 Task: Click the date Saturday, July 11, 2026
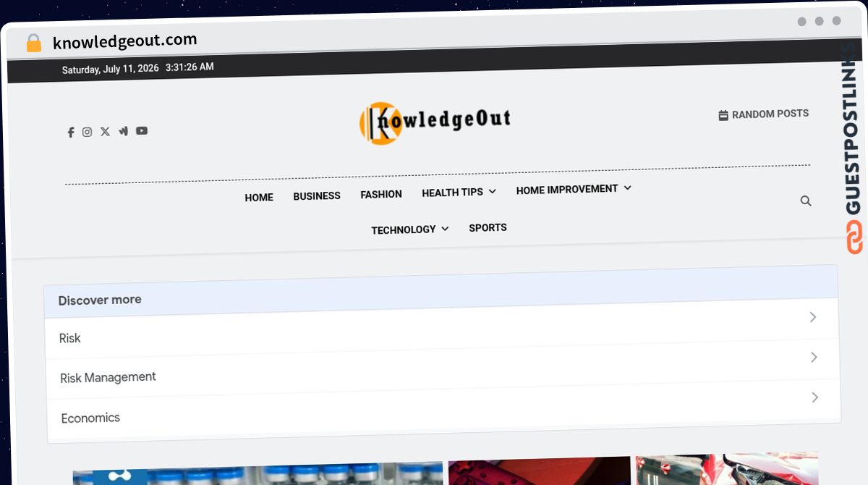point(111,69)
